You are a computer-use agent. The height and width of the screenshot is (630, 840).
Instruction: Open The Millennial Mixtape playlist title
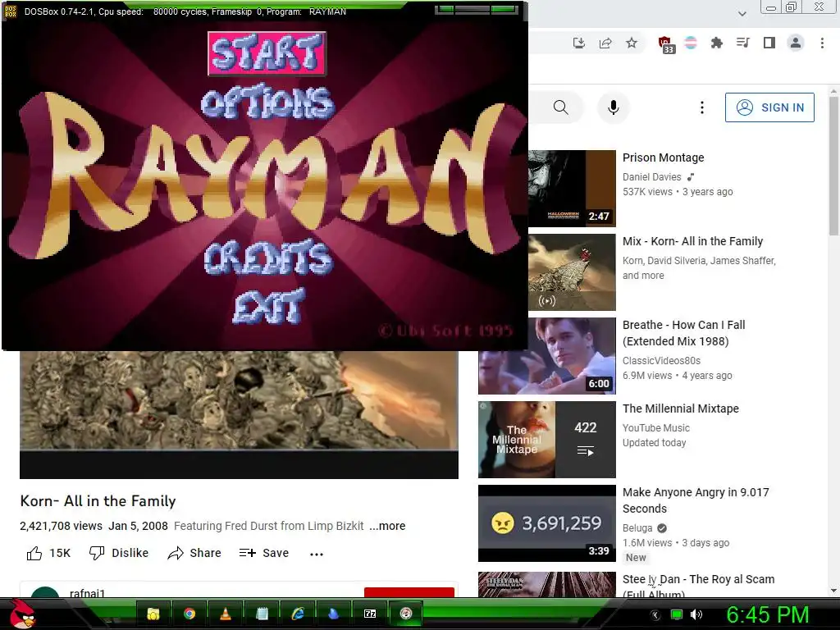681,409
